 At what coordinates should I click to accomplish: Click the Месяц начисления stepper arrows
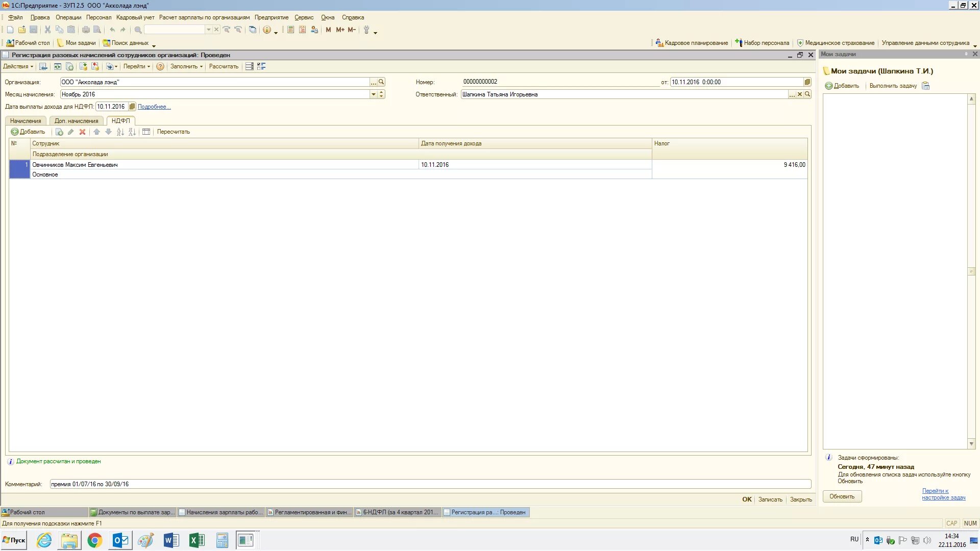point(381,94)
